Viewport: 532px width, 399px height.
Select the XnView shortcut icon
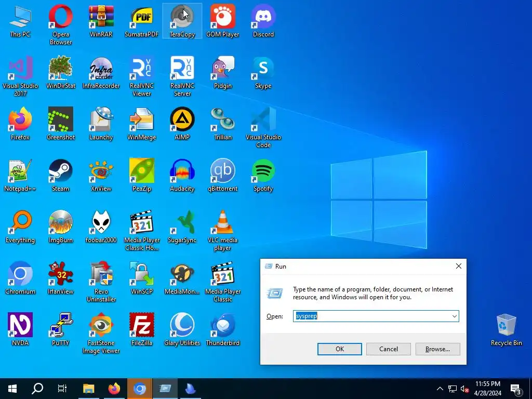(101, 176)
